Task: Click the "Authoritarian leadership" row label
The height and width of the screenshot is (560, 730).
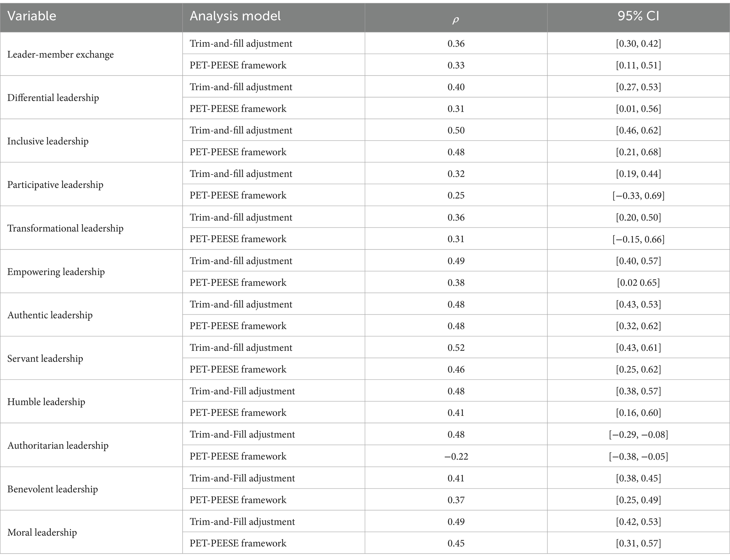Action: (x=58, y=446)
